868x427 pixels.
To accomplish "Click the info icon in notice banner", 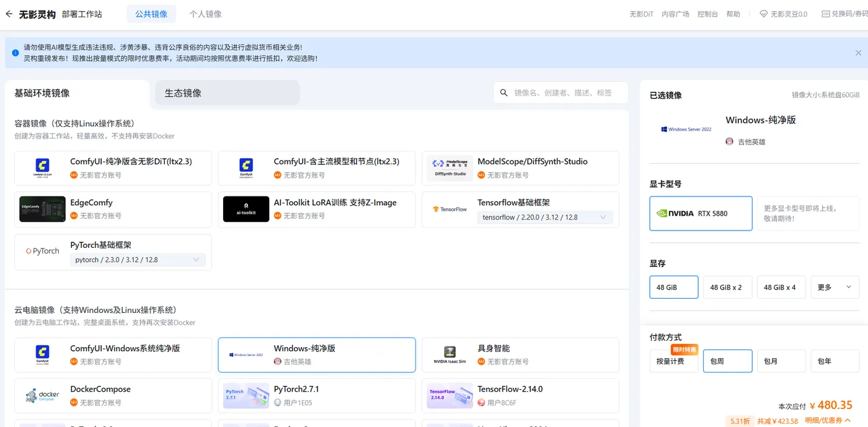I will tap(15, 53).
